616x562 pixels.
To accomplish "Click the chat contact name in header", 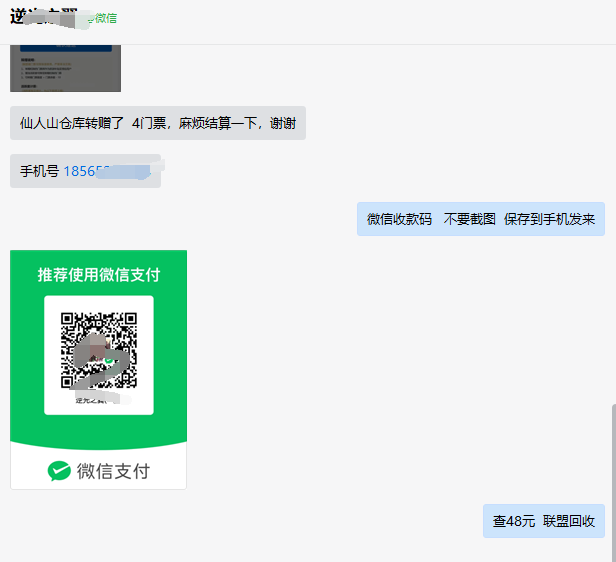I will (x=45, y=16).
